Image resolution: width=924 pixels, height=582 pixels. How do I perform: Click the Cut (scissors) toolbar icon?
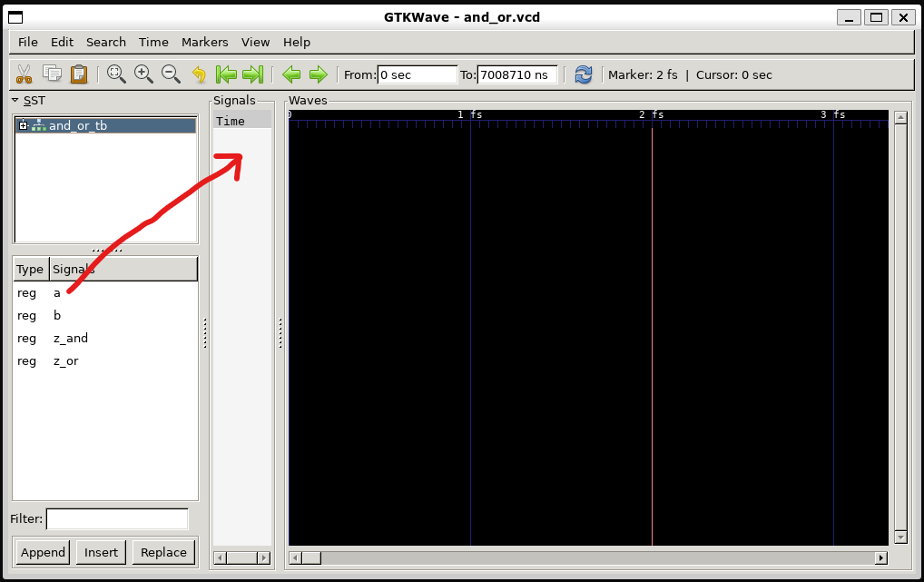25,74
